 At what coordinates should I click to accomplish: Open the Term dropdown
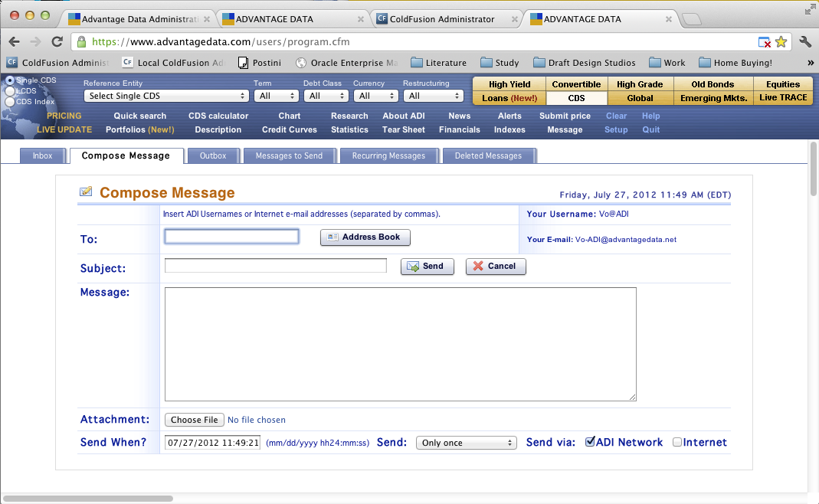[x=277, y=96]
